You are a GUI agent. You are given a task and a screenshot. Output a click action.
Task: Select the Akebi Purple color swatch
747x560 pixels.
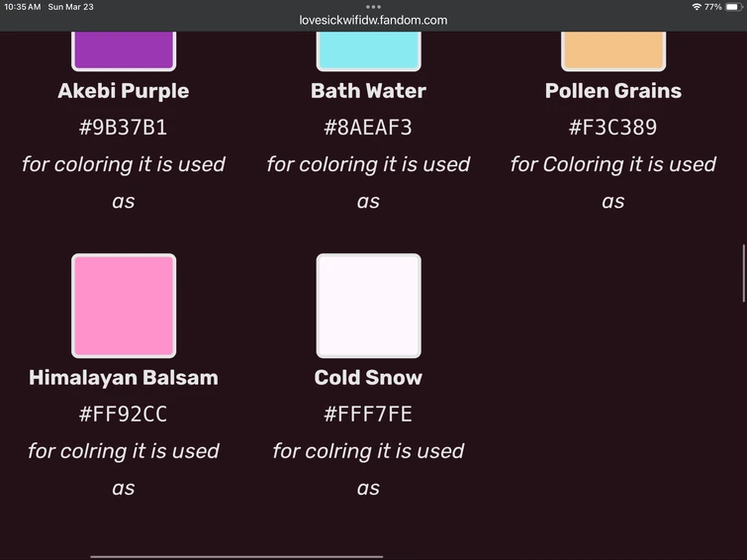124,51
